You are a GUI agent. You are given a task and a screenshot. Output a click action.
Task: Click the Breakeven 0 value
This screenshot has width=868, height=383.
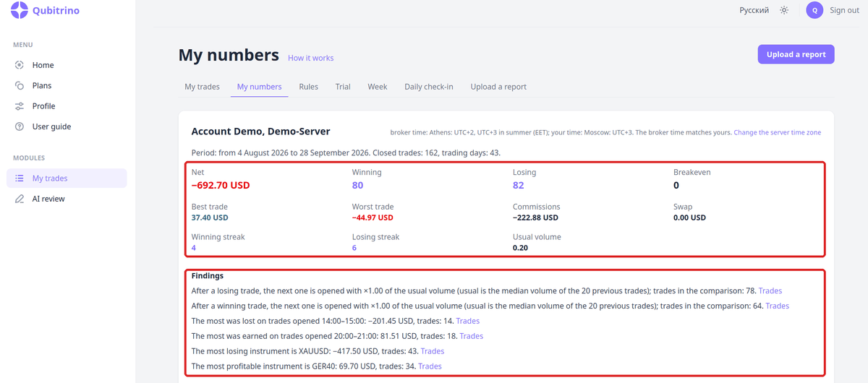tap(676, 185)
